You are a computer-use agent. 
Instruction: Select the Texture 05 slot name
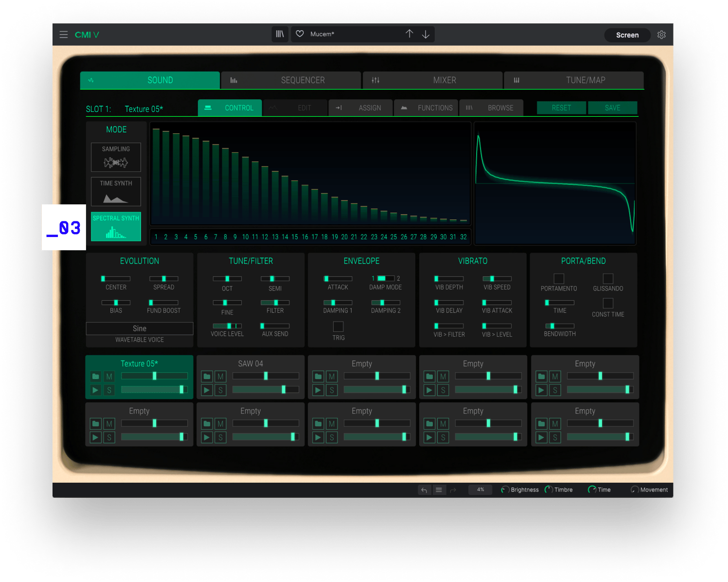(140, 364)
